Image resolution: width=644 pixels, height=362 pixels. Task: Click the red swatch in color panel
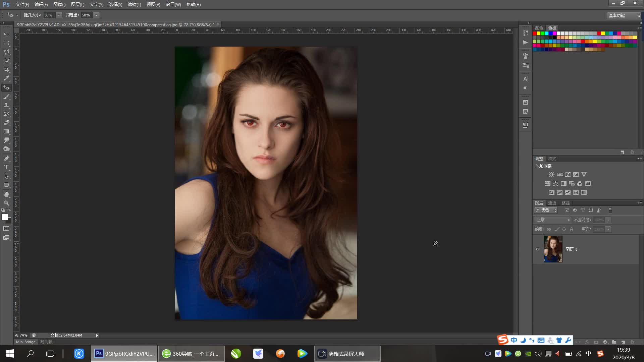click(x=535, y=33)
